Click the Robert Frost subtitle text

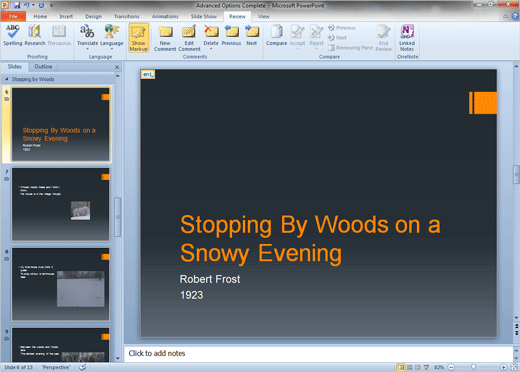coord(210,279)
